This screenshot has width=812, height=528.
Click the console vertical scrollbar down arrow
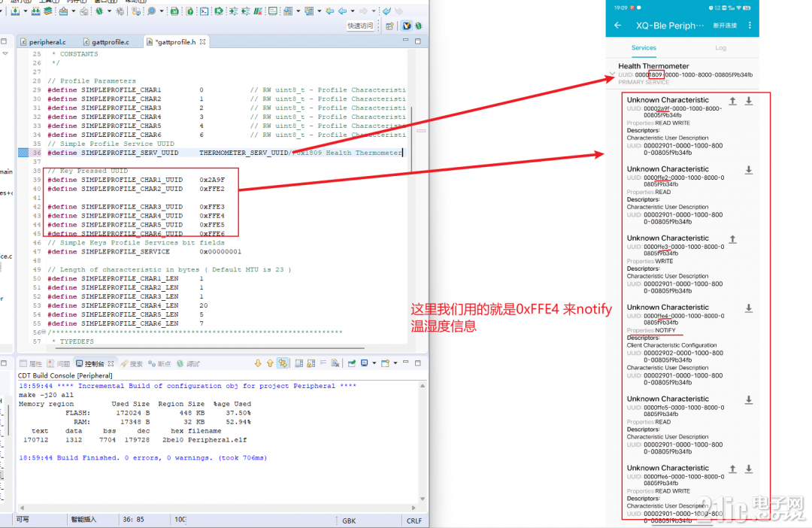(423, 499)
